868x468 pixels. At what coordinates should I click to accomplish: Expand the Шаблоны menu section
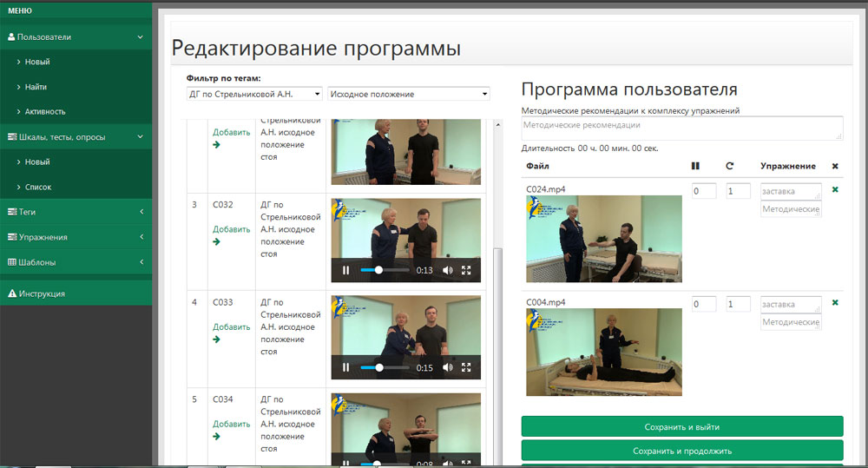point(141,262)
